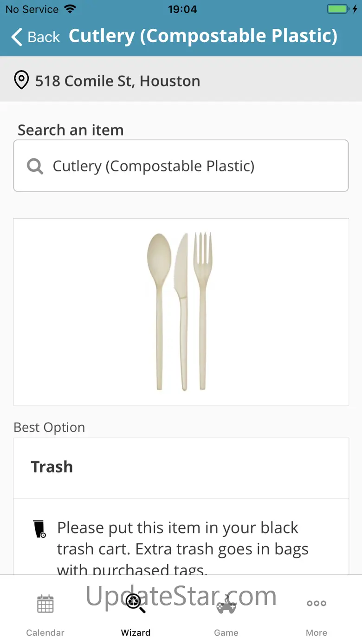Open address 518 Comile St, Houston
The height and width of the screenshot is (644, 362).
(x=118, y=81)
